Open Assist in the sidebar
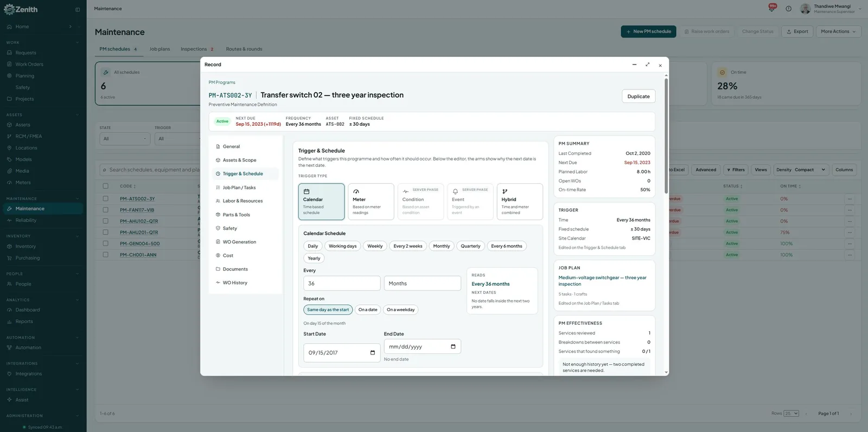868x432 pixels. click(x=22, y=400)
